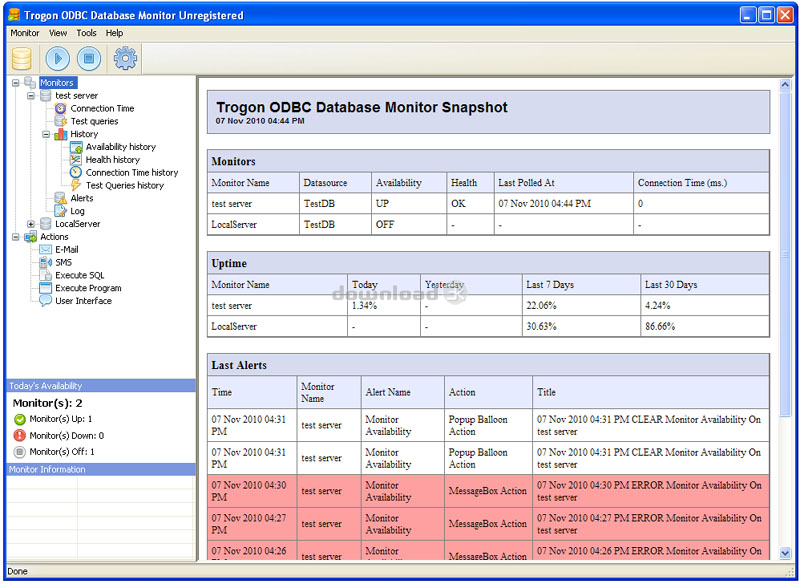
Task: Click the snapshot scrollbar up arrow
Action: click(x=785, y=85)
